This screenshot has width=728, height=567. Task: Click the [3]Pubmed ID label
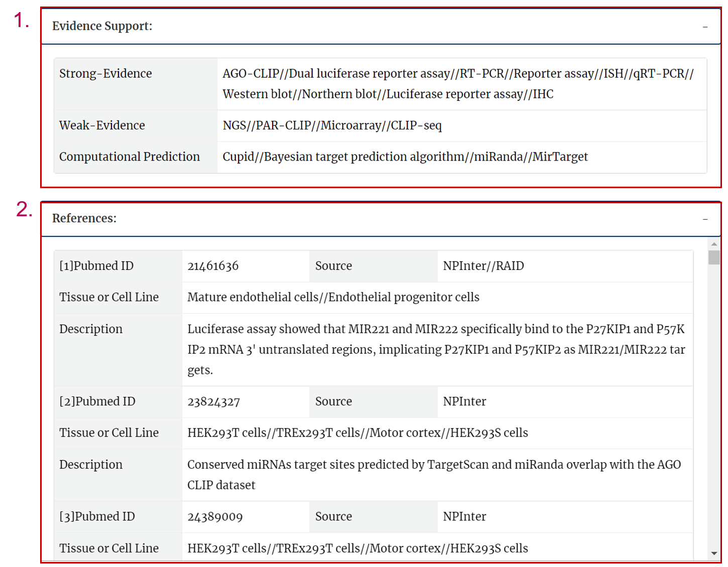click(97, 517)
